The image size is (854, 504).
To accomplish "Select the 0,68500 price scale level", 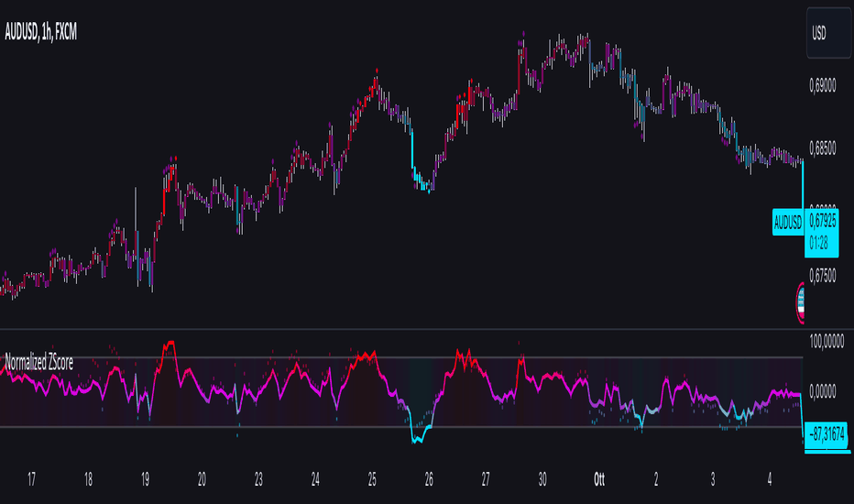I will coord(823,148).
